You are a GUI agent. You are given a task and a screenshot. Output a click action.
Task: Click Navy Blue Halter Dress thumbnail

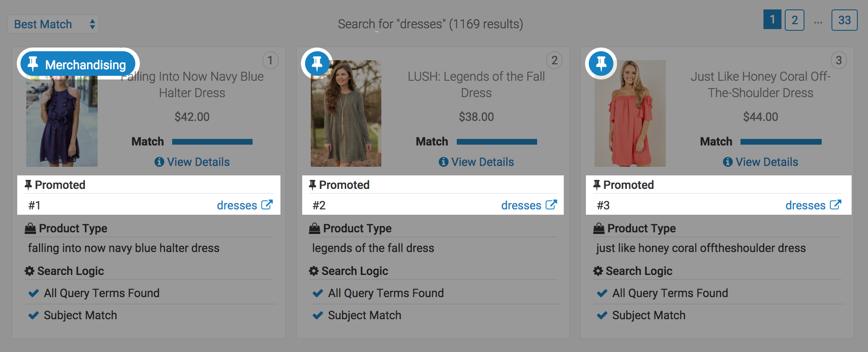tap(62, 123)
